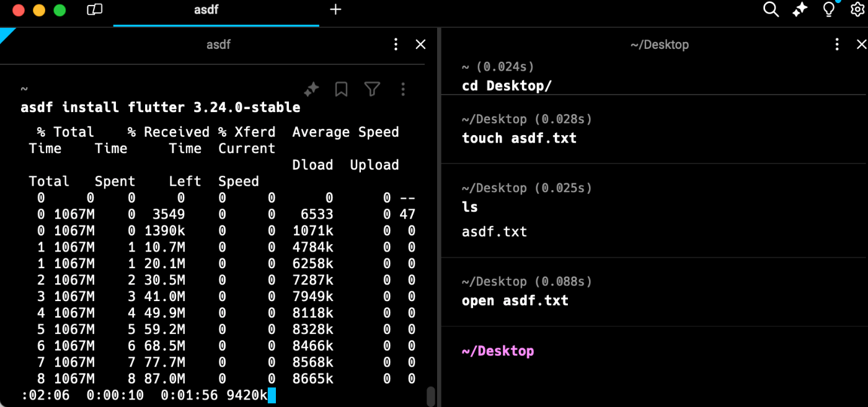Open a new tab with plus button
Screen dimensions: 868x407
click(335, 10)
